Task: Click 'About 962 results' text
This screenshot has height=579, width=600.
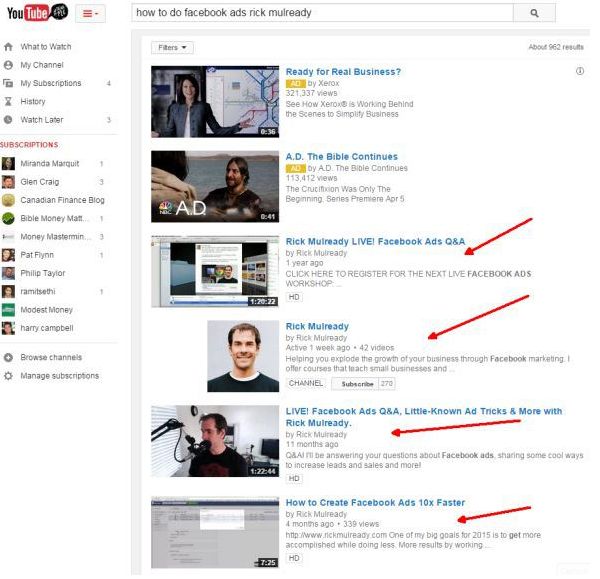Action: click(556, 47)
